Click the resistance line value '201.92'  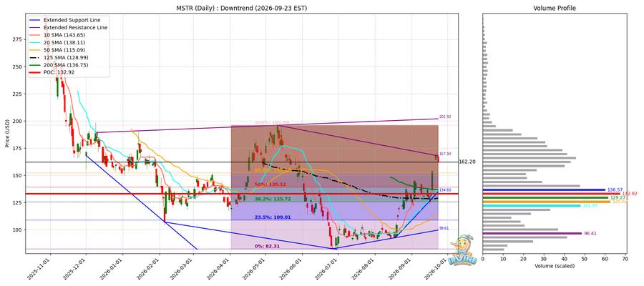click(x=445, y=117)
